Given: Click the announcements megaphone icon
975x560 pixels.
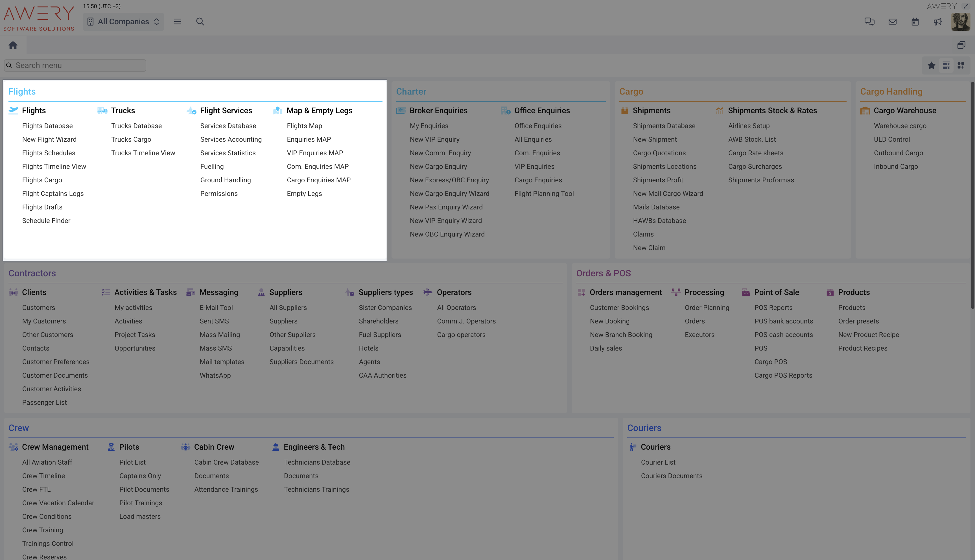Looking at the screenshot, I should [938, 21].
